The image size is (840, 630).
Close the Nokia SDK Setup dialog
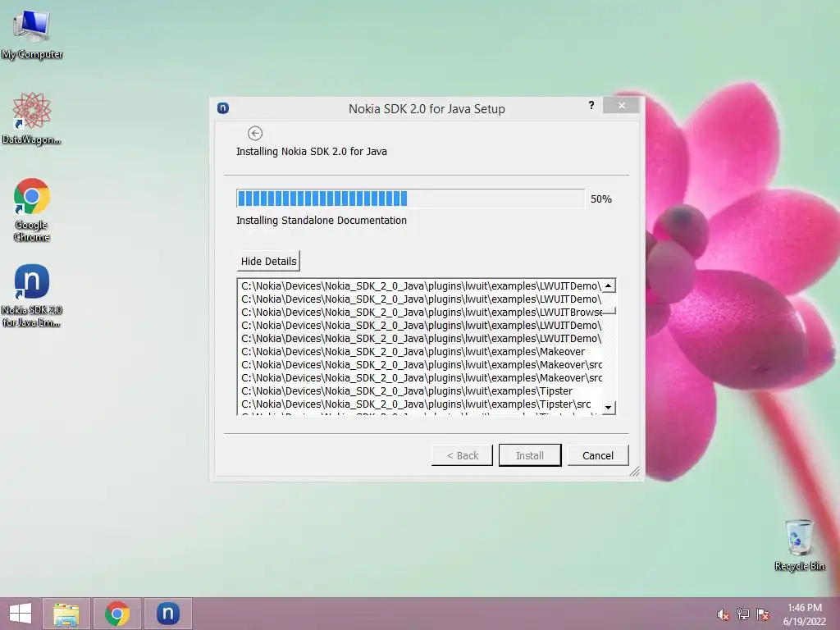622,105
